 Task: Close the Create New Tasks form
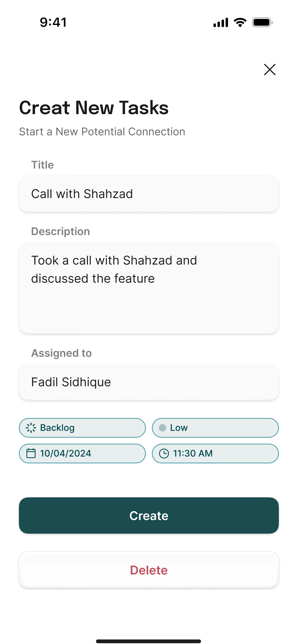270,70
